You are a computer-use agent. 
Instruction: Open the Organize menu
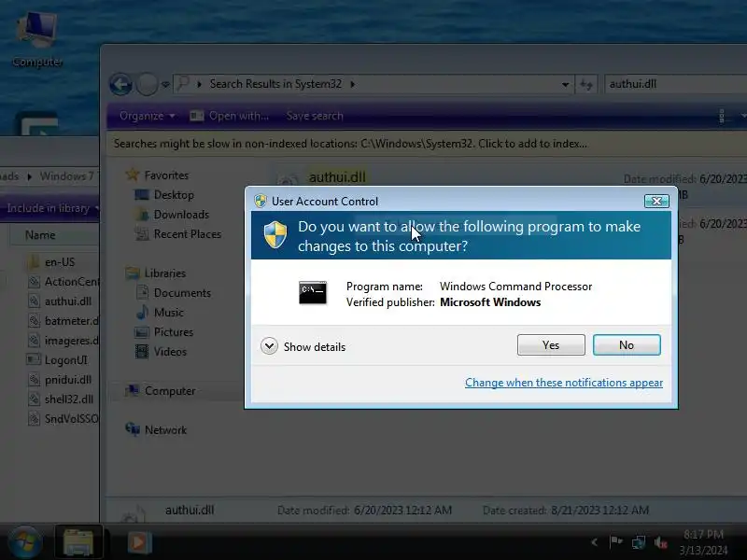coord(147,116)
